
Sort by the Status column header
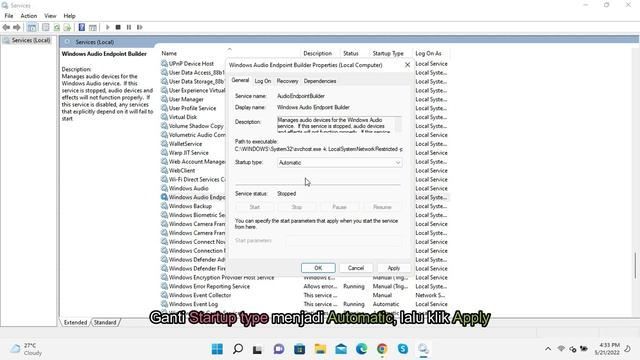coord(351,53)
